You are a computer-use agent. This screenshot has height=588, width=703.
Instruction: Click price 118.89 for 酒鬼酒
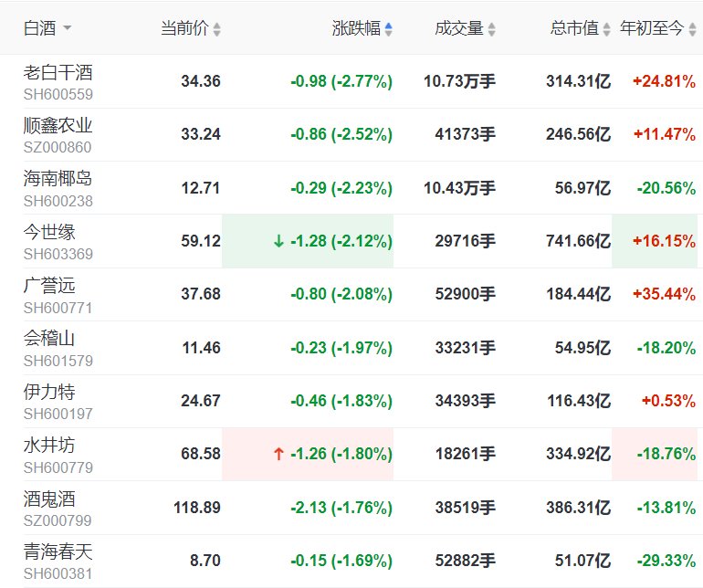pyautogui.click(x=197, y=508)
